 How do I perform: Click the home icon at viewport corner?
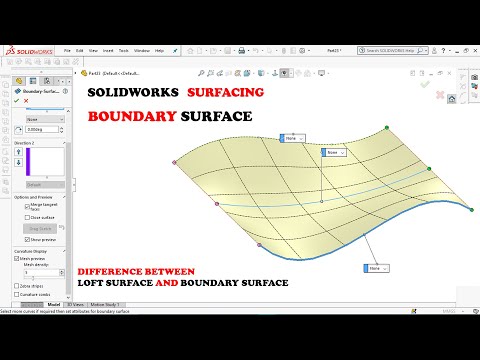coord(452,99)
